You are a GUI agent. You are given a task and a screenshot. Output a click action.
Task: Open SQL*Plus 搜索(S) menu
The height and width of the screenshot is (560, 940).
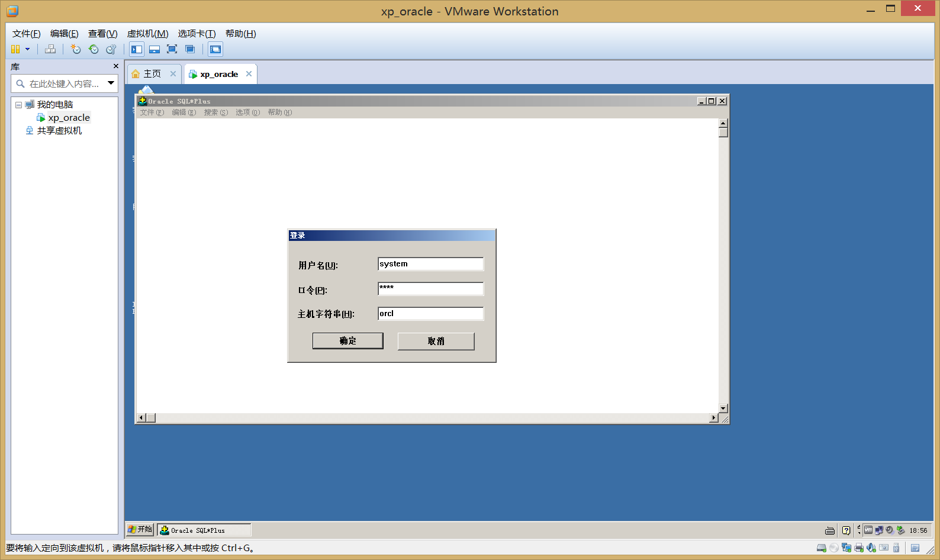pyautogui.click(x=216, y=112)
